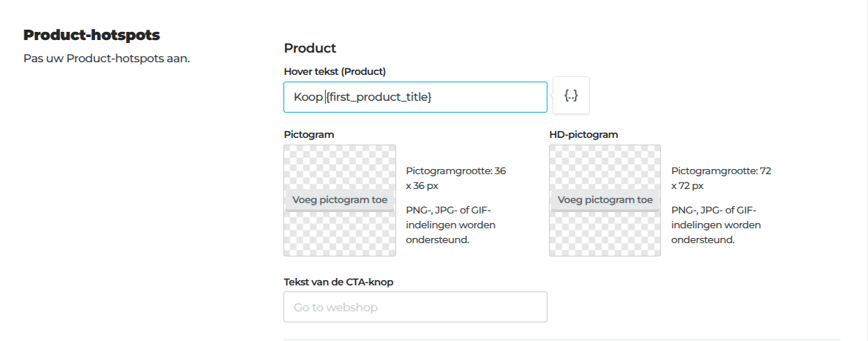The image size is (868, 341).
Task: Click the Hover tekst (Product) label
Action: click(x=335, y=71)
